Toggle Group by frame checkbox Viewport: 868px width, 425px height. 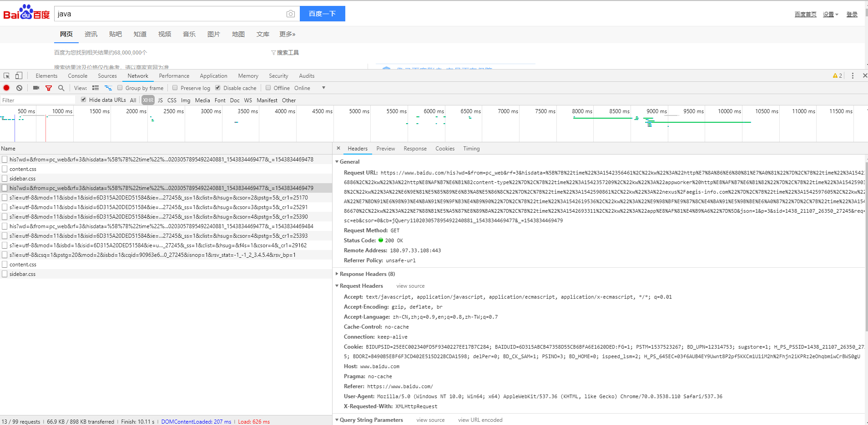[x=120, y=88]
